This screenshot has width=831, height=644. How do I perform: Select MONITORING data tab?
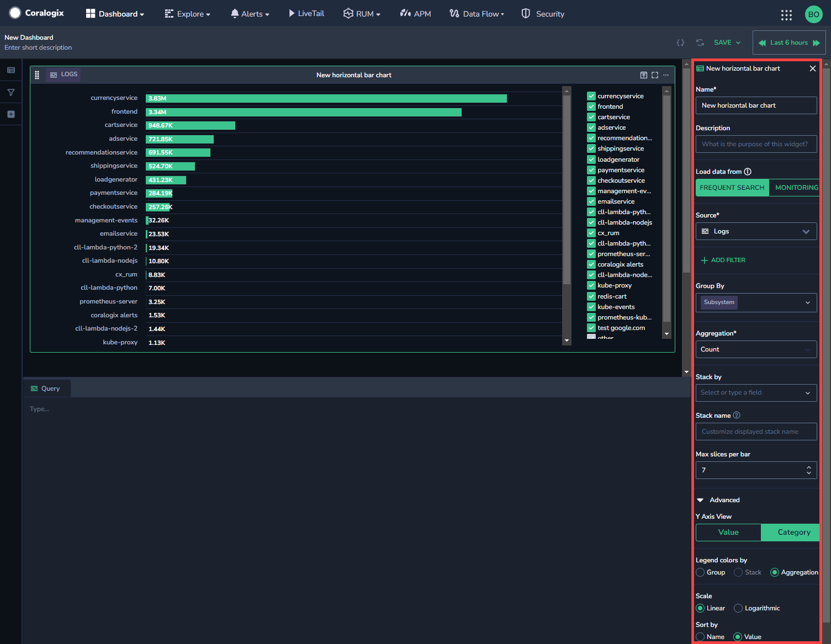point(794,188)
